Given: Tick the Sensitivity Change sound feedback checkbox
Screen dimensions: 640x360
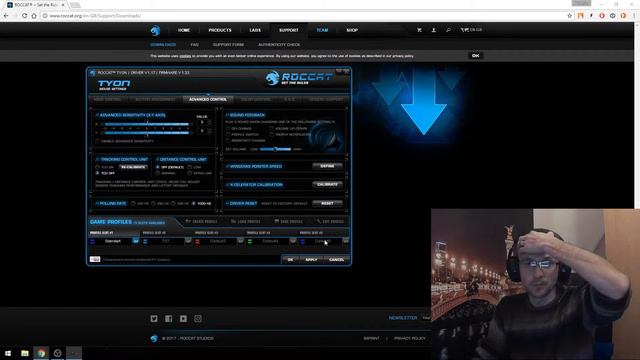Looking at the screenshot, I should 228,140.
